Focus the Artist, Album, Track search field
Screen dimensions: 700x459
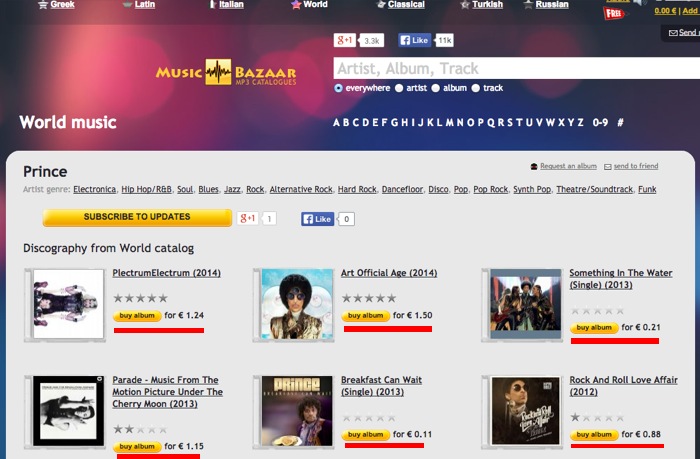tap(517, 68)
